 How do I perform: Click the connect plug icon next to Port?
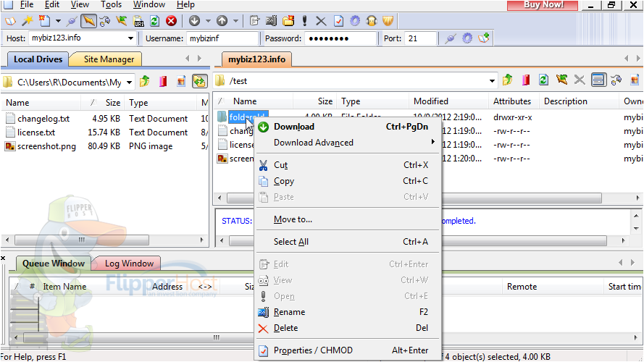(x=451, y=38)
